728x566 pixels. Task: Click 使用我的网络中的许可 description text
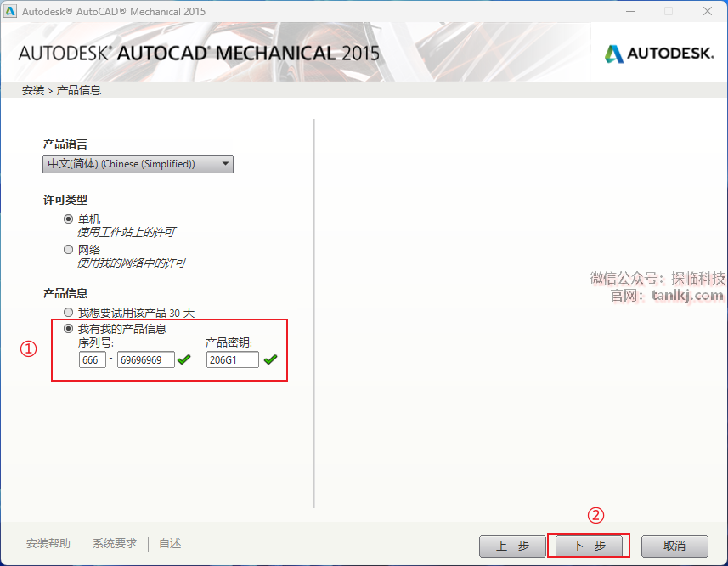click(132, 263)
